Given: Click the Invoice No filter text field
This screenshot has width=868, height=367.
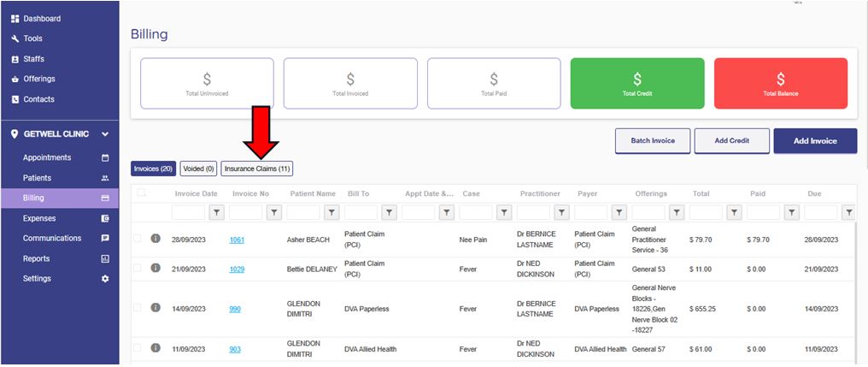Looking at the screenshot, I should pos(247,212).
